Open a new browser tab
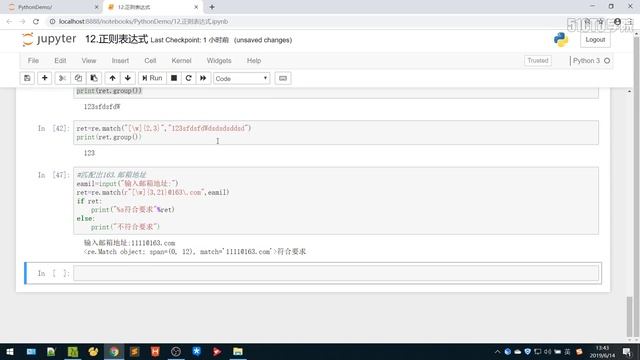 (x=212, y=7)
